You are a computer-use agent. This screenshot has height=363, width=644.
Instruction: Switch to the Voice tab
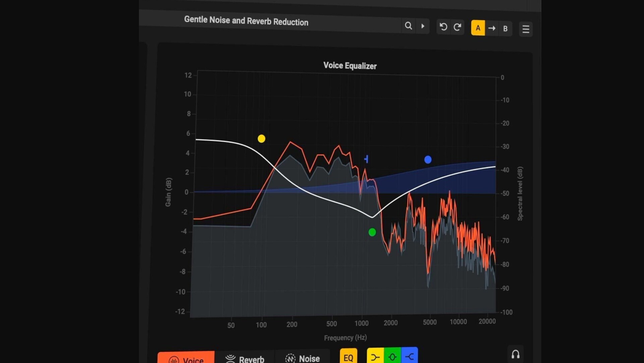tap(186, 359)
